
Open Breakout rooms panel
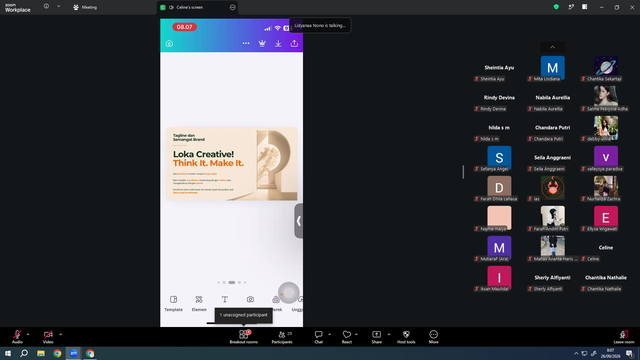click(244, 337)
